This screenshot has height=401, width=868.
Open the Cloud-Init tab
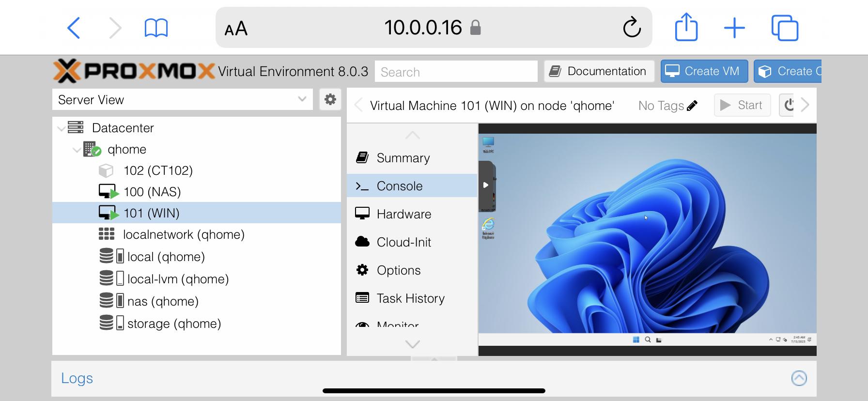(x=412, y=242)
